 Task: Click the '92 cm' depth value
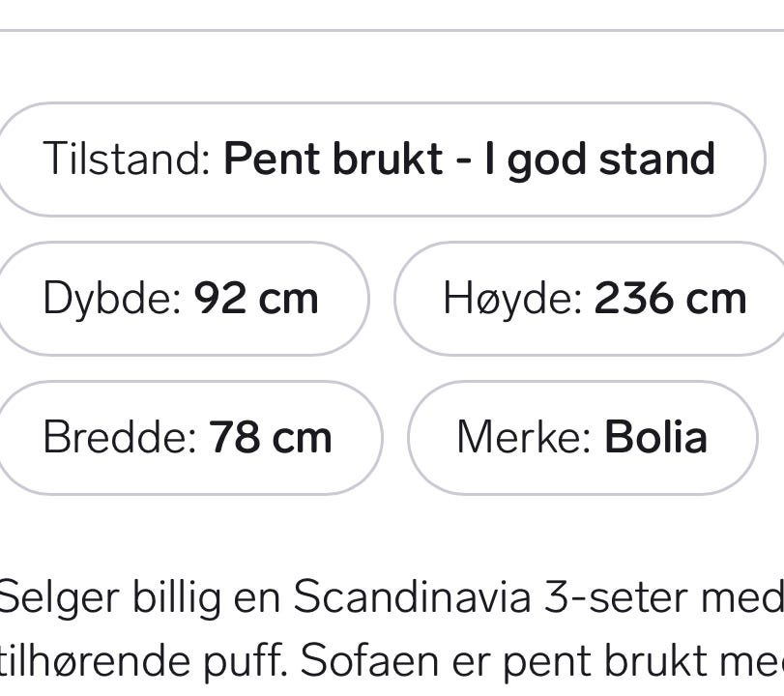(256, 299)
